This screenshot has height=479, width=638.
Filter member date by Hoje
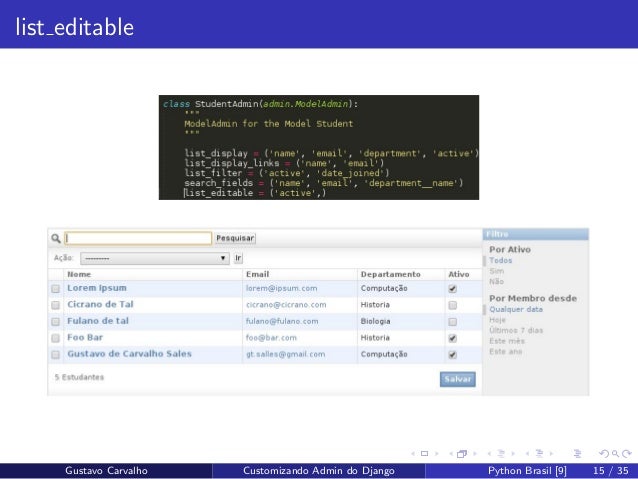(x=497, y=320)
